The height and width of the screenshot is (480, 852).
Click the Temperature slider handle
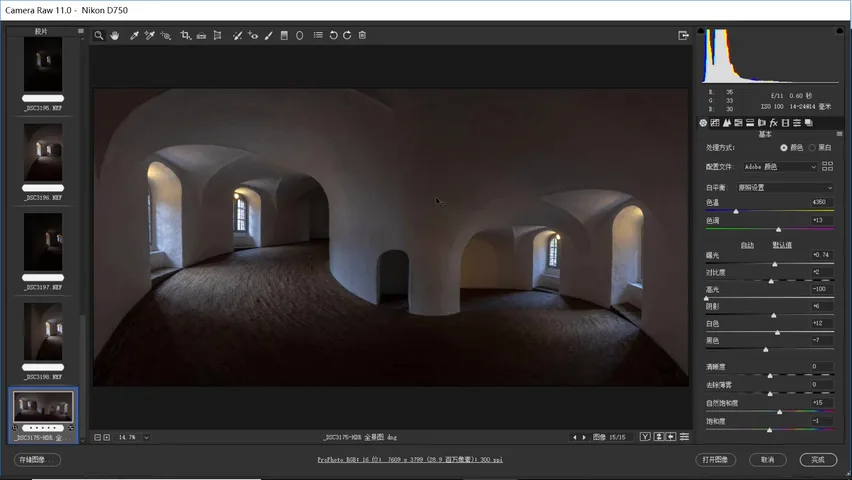(736, 211)
